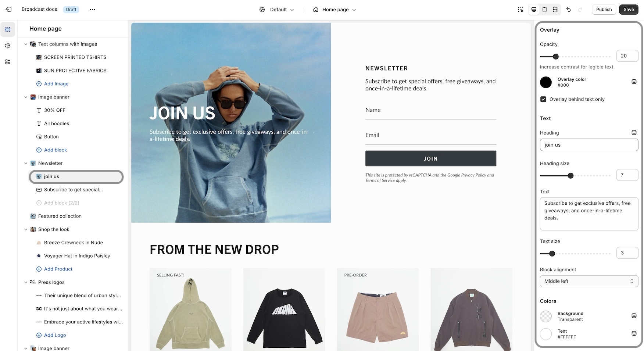Viewport: 644px width, 351px height.
Task: Open Theme settings gear icon
Action: click(8, 46)
